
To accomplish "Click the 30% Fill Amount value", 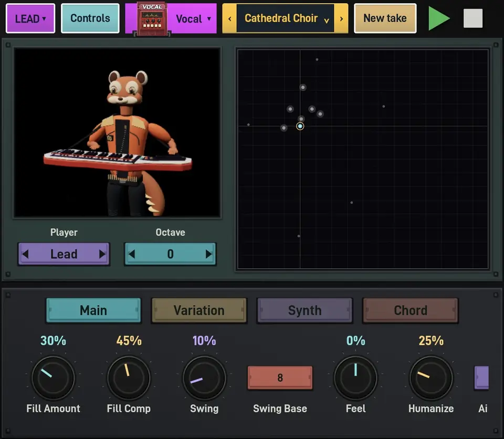I will click(x=53, y=341).
